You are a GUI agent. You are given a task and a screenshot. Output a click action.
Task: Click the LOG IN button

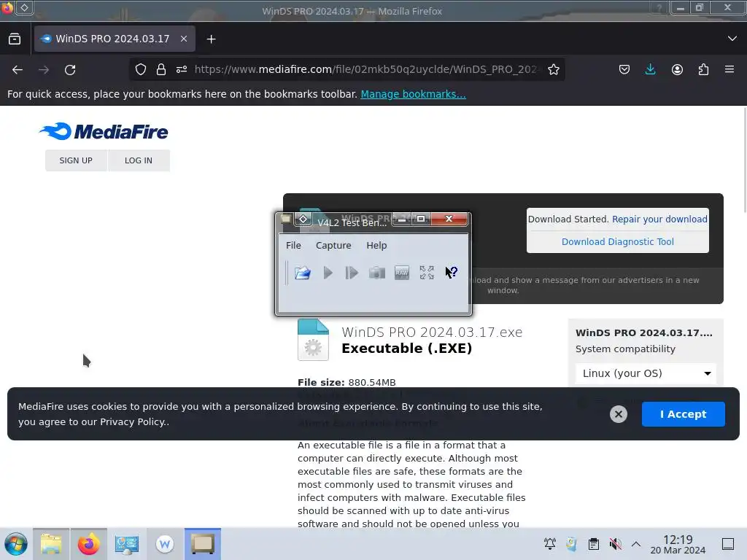139,160
